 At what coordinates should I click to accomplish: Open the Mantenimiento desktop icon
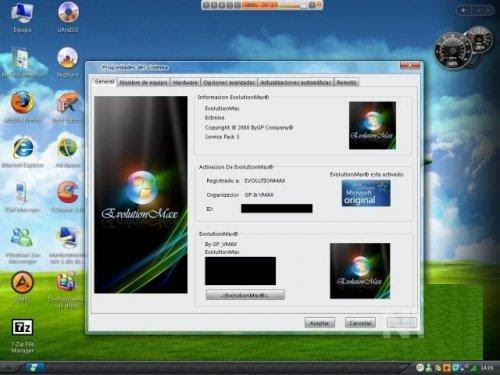click(x=67, y=245)
